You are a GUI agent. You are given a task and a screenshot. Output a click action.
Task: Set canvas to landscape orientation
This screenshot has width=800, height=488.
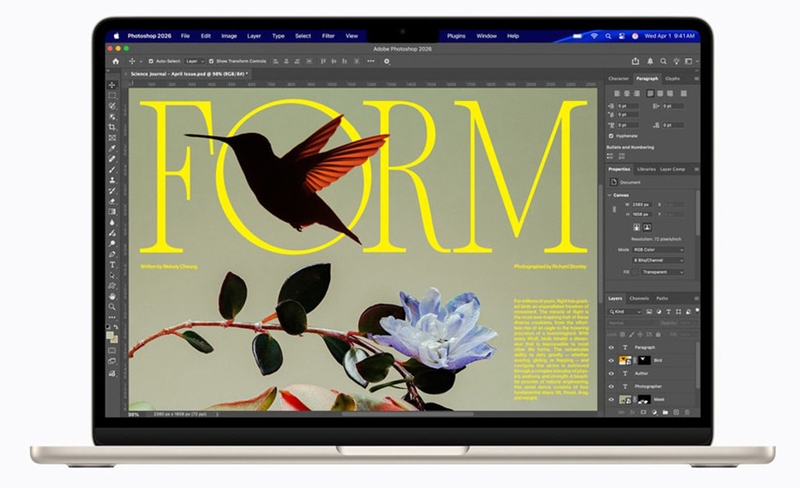[x=647, y=227]
